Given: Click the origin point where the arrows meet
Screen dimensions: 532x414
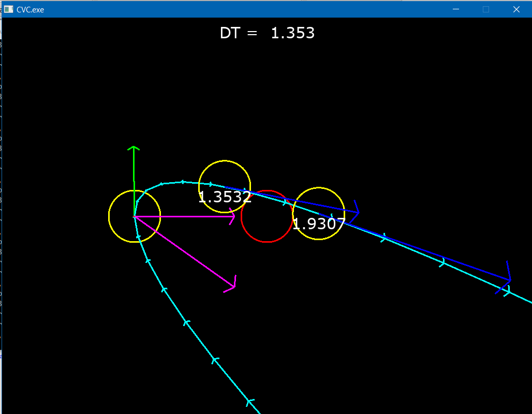Looking at the screenshot, I should 134,216.
